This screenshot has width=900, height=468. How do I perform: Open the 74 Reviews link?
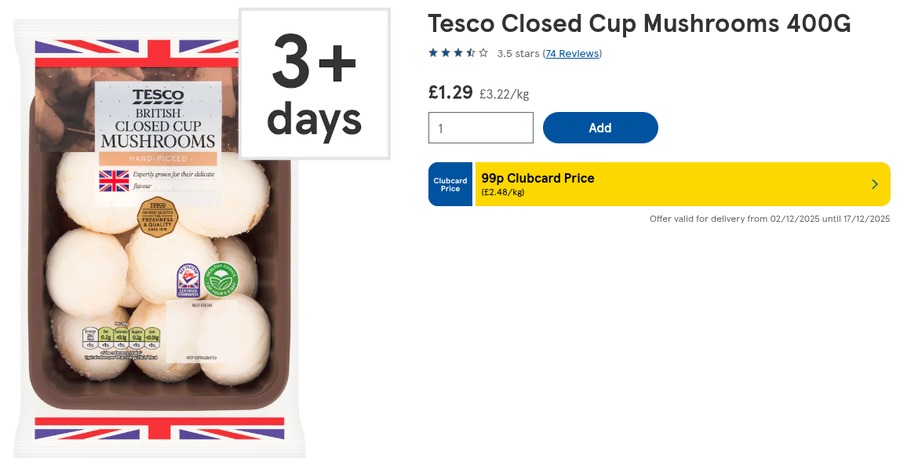[x=572, y=54]
